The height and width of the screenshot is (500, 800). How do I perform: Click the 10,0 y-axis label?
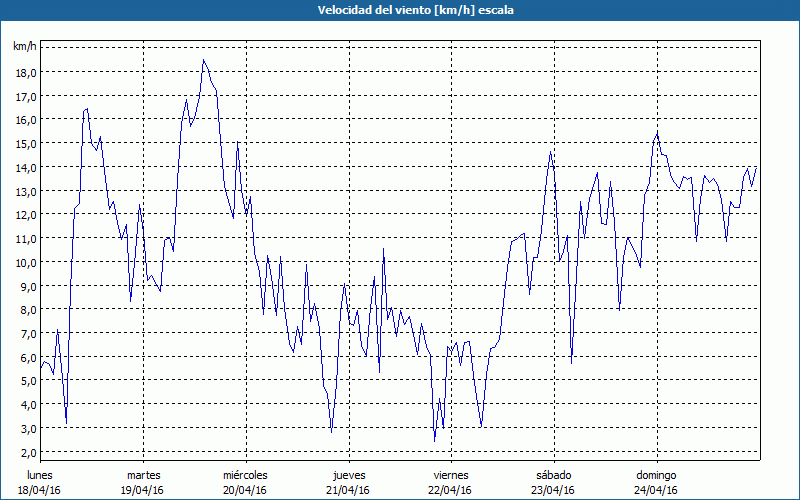click(x=25, y=262)
